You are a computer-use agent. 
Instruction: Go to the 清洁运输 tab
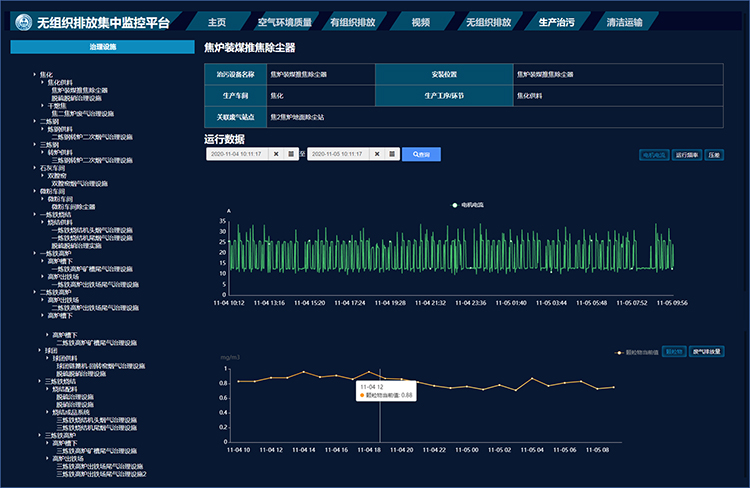tap(625, 22)
